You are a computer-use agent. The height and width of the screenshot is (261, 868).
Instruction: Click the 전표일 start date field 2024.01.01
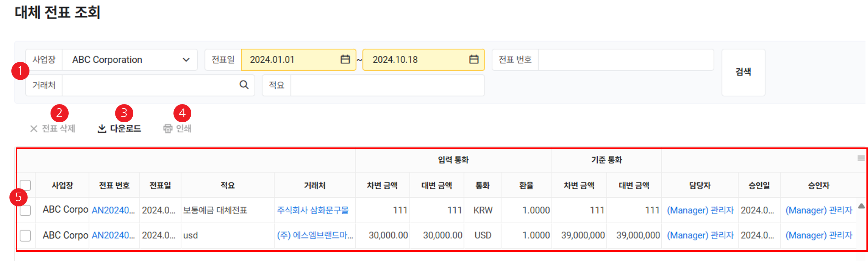[290, 60]
